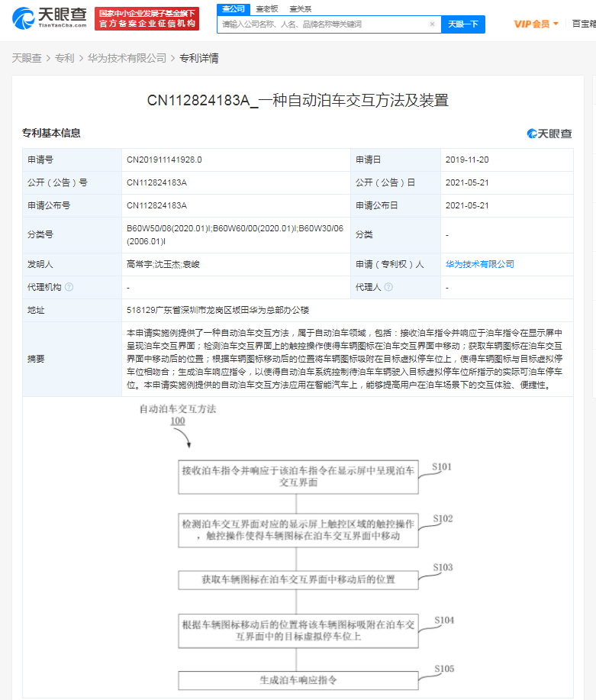Click application number CN201911141928.0
Viewport: 596px width, 700px height.
coord(164,160)
